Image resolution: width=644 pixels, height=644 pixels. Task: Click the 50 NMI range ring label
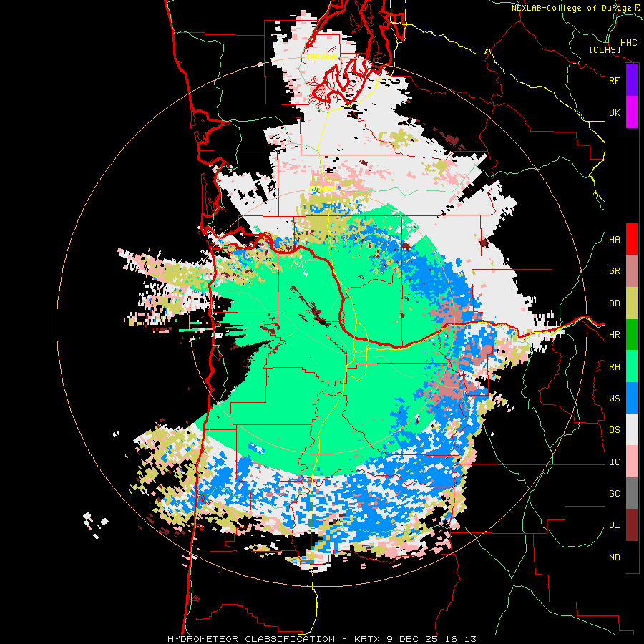tap(321, 190)
